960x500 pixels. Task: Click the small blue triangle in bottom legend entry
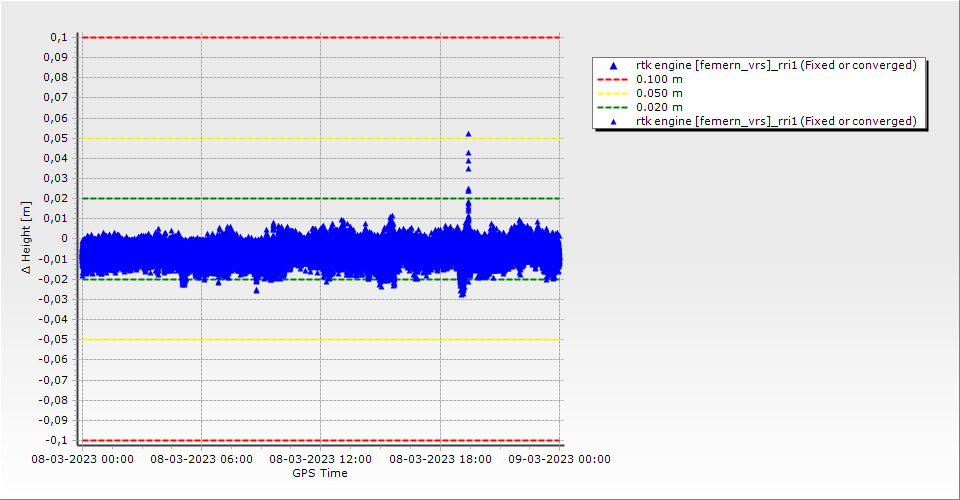[613, 121]
